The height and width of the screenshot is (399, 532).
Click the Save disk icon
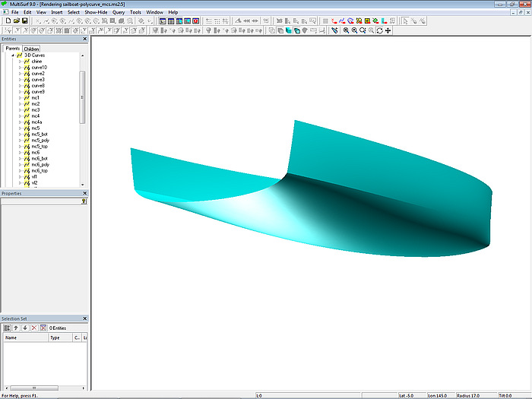tap(24, 21)
